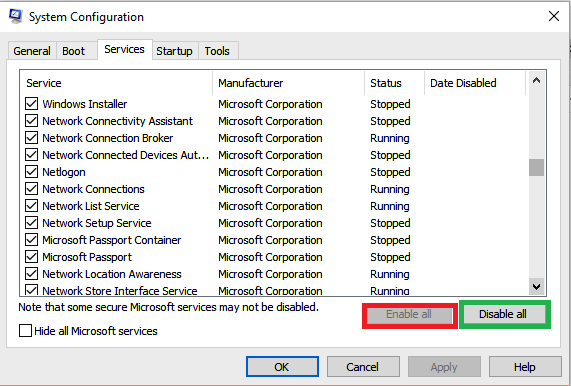Open the Tools tab
Image resolution: width=571 pixels, height=386 pixels.
coord(217,51)
